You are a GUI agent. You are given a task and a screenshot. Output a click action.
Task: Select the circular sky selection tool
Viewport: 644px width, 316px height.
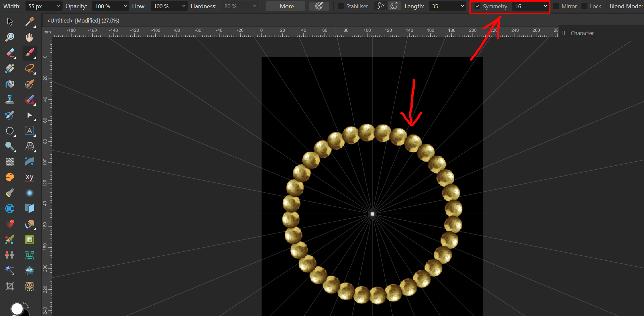pos(30,271)
